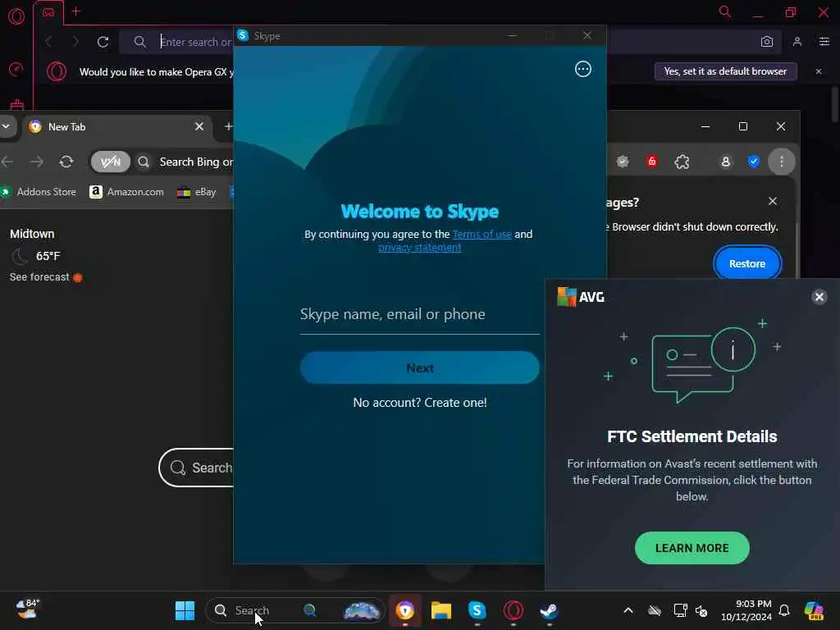
Task: Open Opera GX search tabs magnifier icon
Action: pyautogui.click(x=725, y=11)
